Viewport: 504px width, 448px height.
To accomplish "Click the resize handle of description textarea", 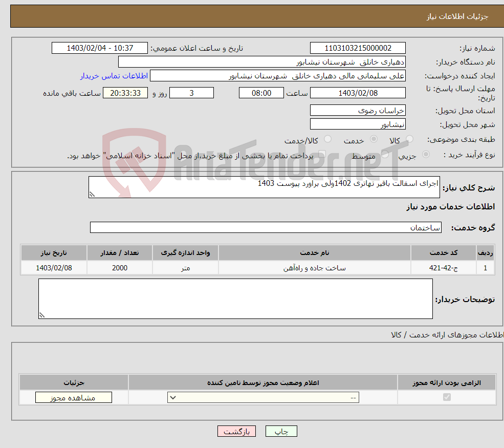I will (92, 194).
